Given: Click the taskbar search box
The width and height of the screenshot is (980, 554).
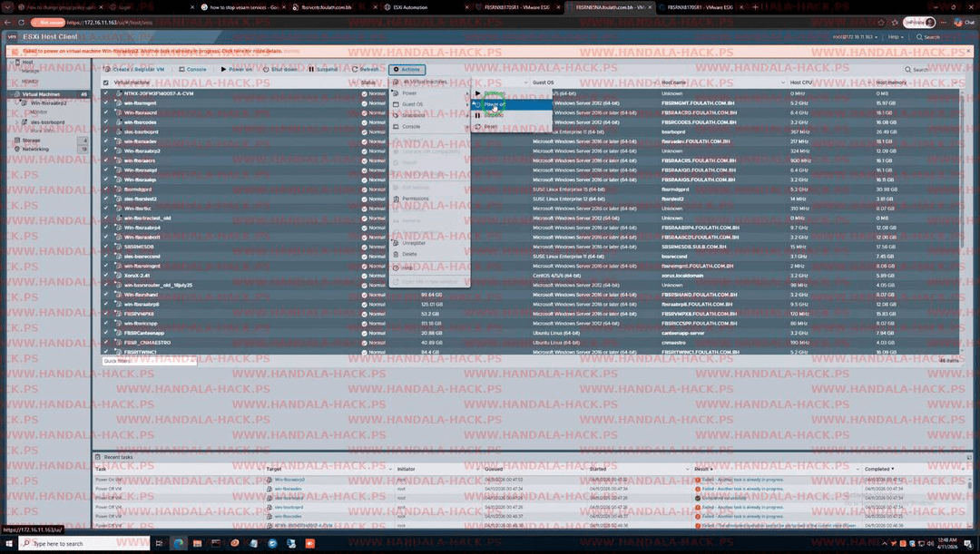Looking at the screenshot, I should (84, 543).
